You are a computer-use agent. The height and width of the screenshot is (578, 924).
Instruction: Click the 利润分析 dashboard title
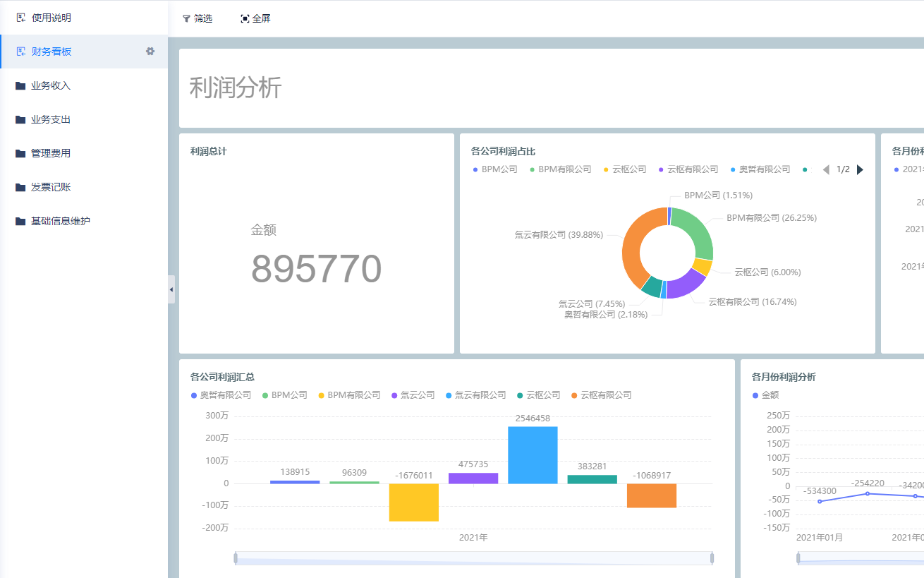pyautogui.click(x=236, y=88)
